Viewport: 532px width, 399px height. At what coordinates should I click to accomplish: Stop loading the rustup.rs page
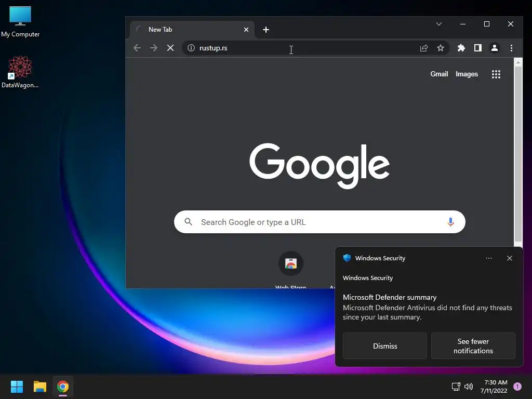170,48
